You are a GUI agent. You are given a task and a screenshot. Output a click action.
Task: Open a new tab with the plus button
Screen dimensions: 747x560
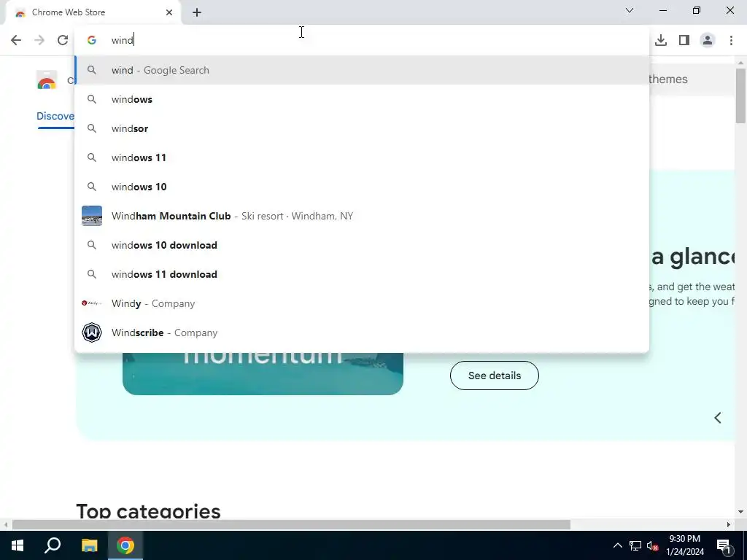(197, 12)
